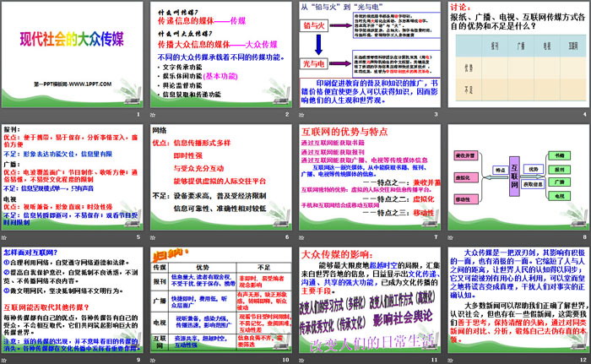Select slide 8 with the 互联网 diagram
This screenshot has width=591, height=364.
518,177
